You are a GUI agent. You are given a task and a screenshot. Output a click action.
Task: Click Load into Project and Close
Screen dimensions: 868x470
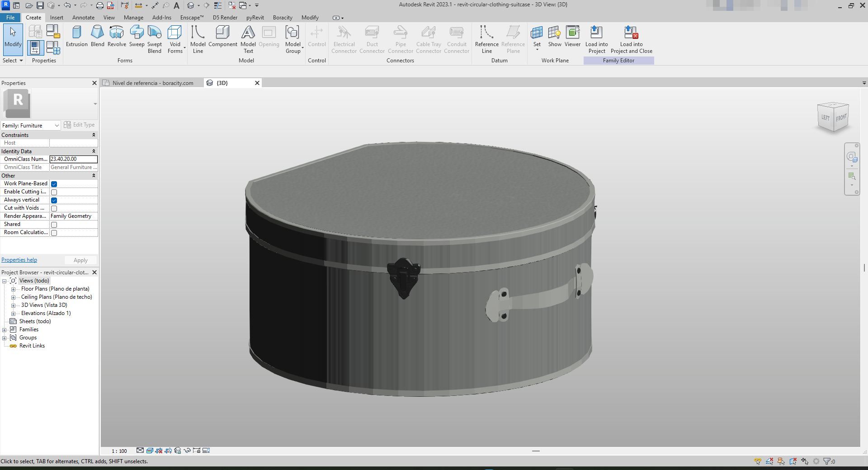(x=631, y=39)
